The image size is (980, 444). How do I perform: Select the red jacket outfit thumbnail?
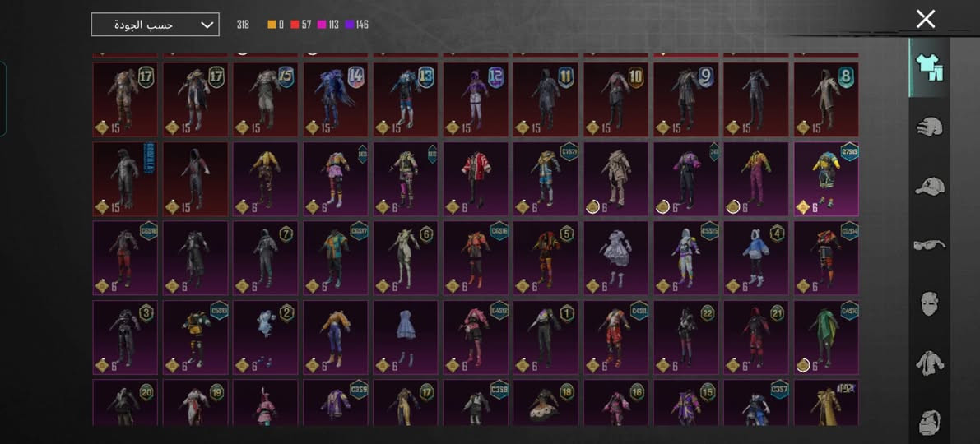point(476,178)
